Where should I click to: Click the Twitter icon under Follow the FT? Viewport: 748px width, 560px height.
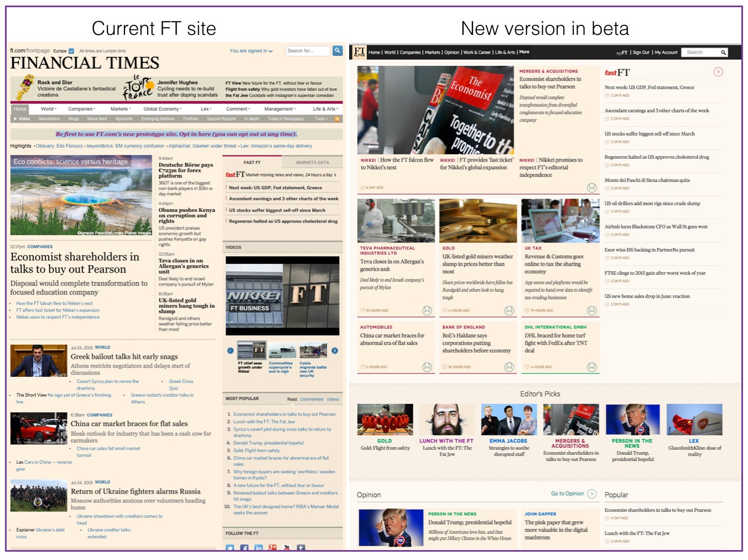230,548
